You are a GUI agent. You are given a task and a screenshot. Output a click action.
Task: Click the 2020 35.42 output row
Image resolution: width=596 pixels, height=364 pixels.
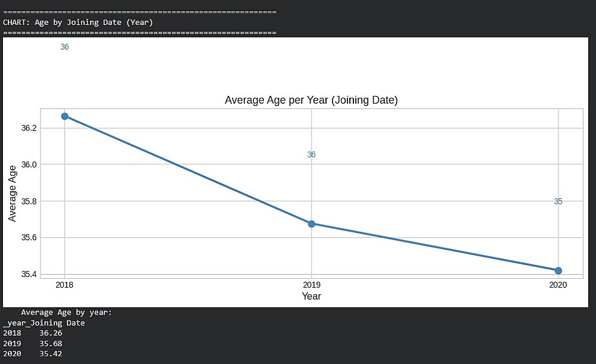(33, 354)
